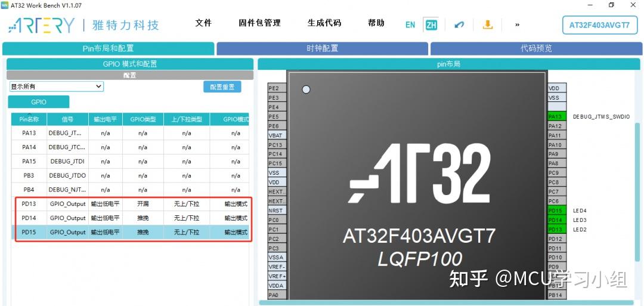Open the 文件 menu

click(x=203, y=23)
